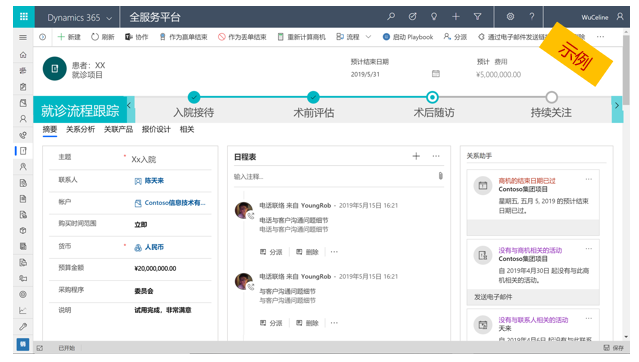Open ellipsis menu of second phone call
The height and width of the screenshot is (362, 639).
coord(334,323)
